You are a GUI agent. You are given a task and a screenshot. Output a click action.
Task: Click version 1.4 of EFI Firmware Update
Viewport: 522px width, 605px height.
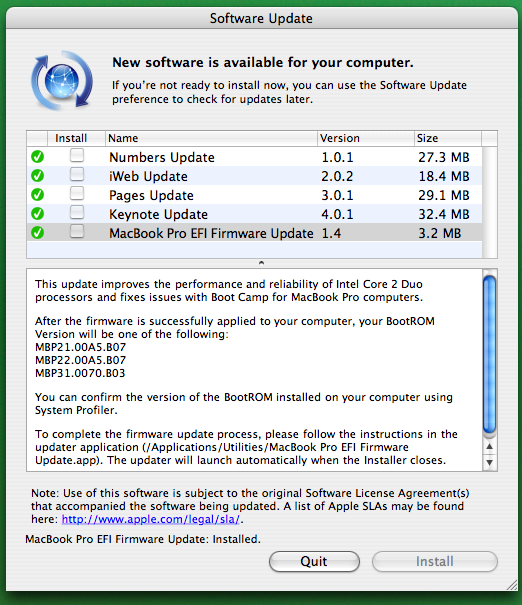331,233
